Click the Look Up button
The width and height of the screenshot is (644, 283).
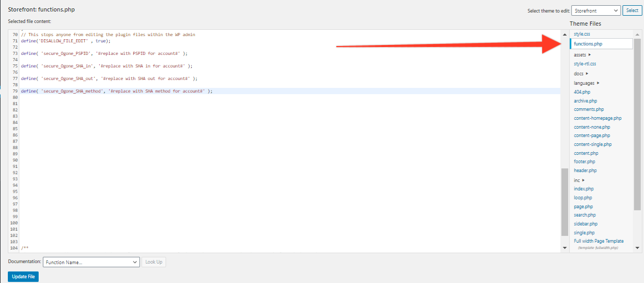click(x=154, y=262)
